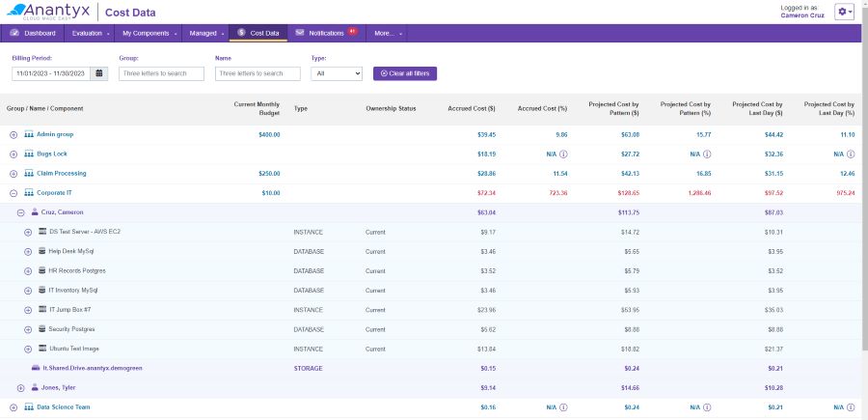Screen dimensions: 868x420
Task: Open the Managed menu
Action: pyautogui.click(x=205, y=33)
